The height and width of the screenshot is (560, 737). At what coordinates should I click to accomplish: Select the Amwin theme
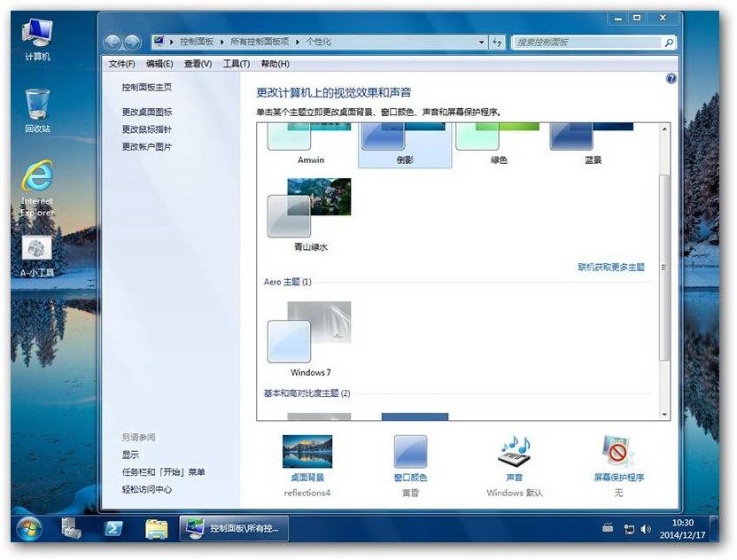click(x=310, y=144)
